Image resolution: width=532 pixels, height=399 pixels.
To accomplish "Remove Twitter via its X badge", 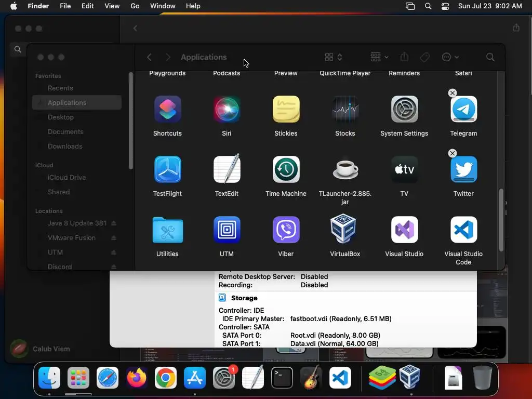I will 453,153.
